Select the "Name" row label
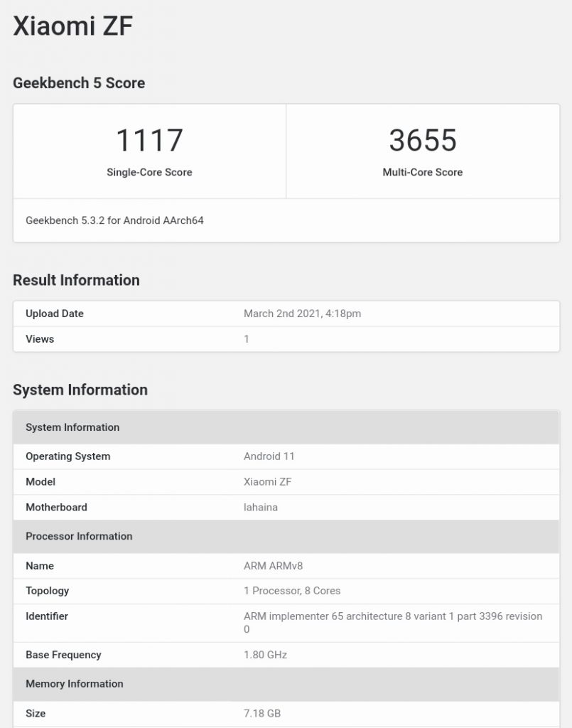 pyautogui.click(x=40, y=566)
